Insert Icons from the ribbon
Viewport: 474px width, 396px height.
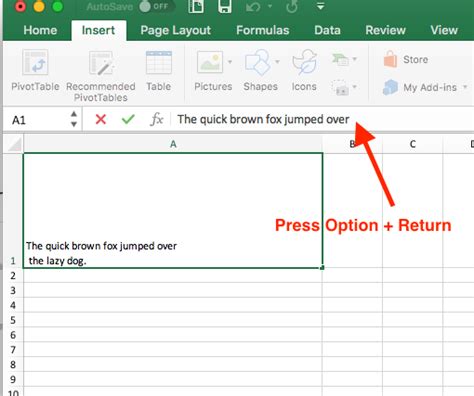[x=304, y=70]
